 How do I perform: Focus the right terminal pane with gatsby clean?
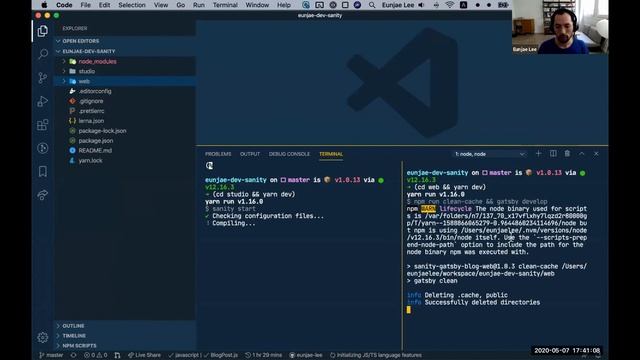(505, 256)
